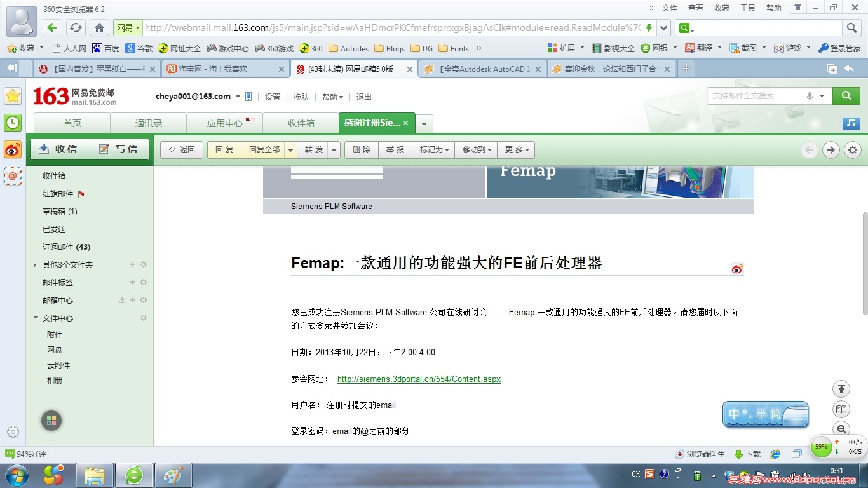Open the 草稿箱 (1) folder
The image size is (868, 488).
[x=60, y=211]
